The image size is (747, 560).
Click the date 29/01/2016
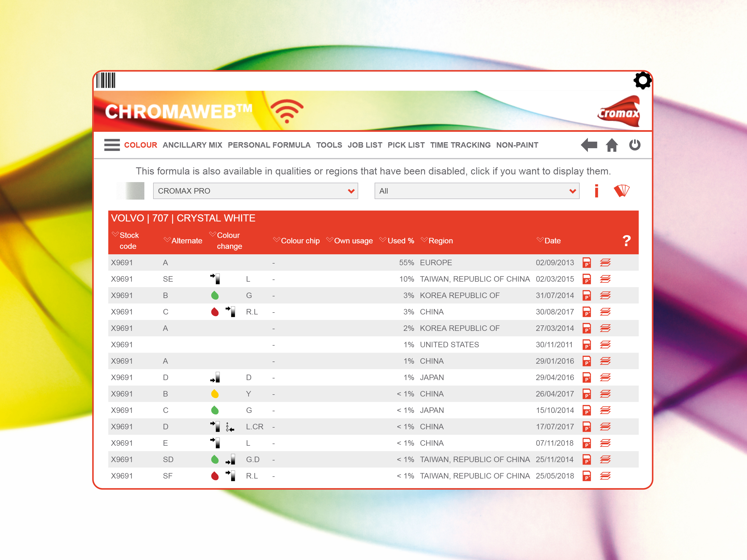555,361
